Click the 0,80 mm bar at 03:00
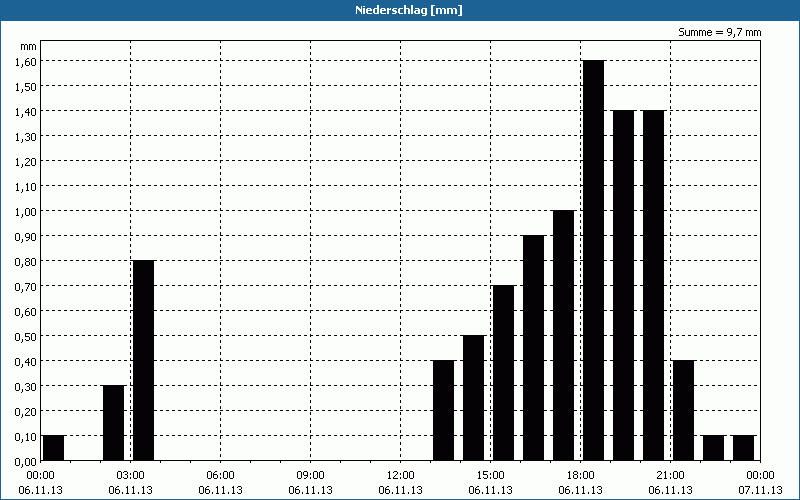This screenshot has width=800, height=500. click(143, 360)
